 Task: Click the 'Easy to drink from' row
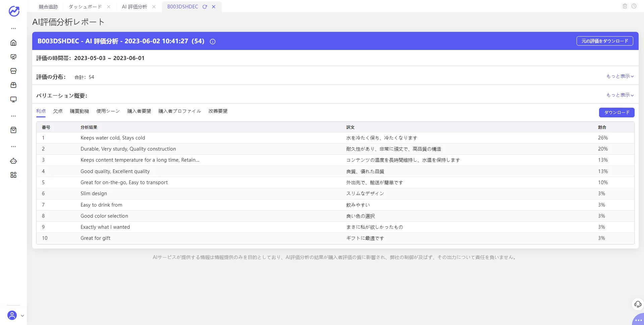[335, 205]
